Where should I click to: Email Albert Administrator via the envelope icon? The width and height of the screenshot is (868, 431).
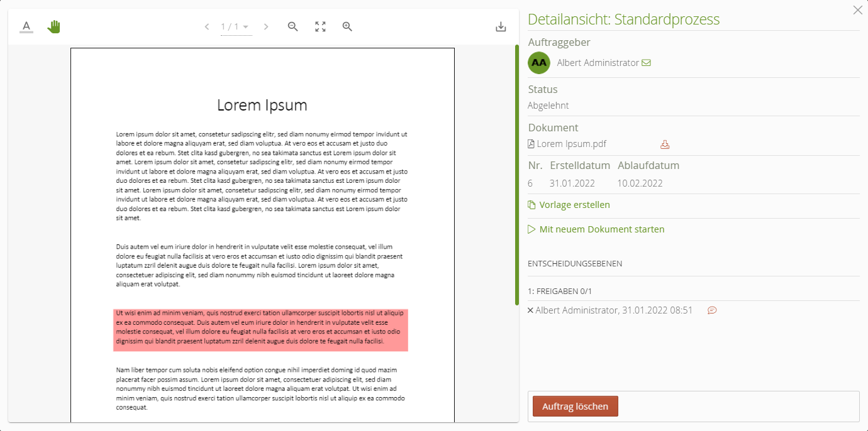click(648, 62)
